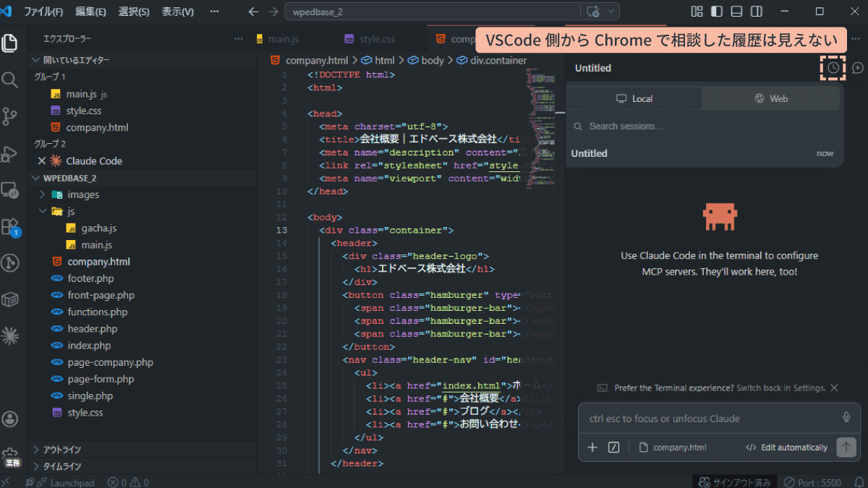Viewport: 868px width, 488px height.
Task: Click the plus attach icon in Claude input
Action: [x=592, y=448]
